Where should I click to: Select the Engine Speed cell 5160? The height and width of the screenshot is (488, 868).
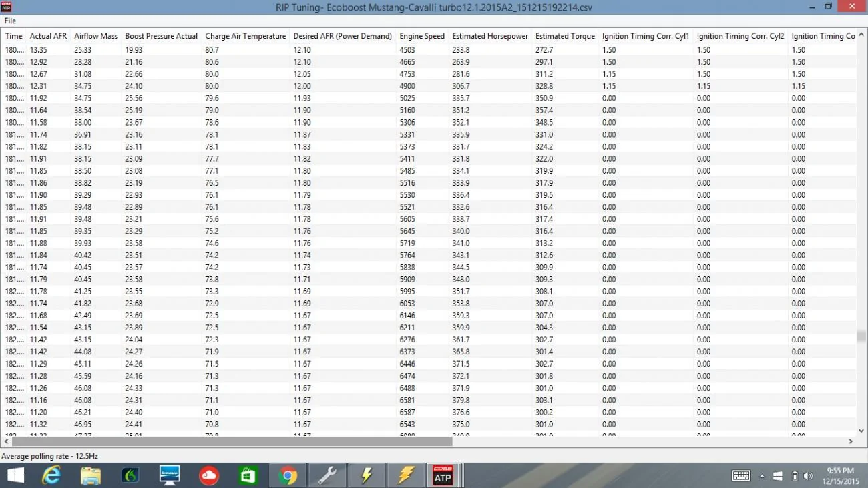[407, 110]
